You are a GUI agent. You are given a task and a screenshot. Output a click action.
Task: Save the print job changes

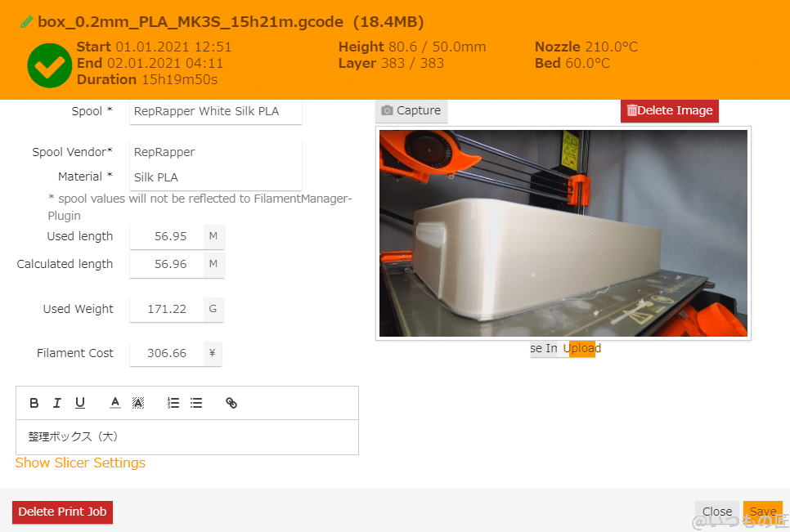[762, 512]
